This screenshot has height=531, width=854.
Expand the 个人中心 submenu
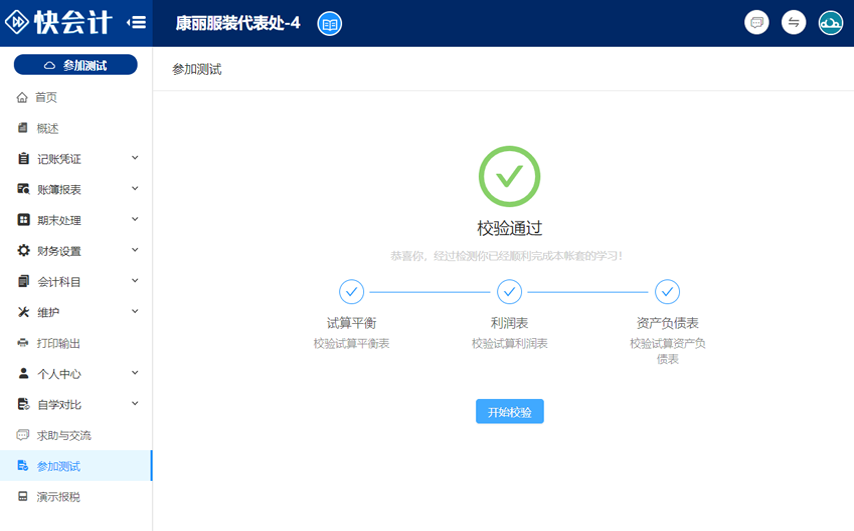[75, 374]
